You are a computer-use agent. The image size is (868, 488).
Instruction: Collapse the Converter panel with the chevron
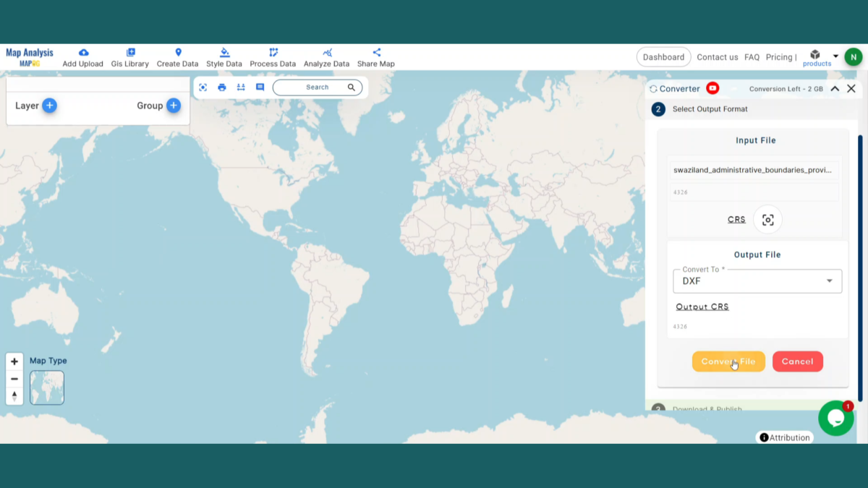(x=834, y=88)
